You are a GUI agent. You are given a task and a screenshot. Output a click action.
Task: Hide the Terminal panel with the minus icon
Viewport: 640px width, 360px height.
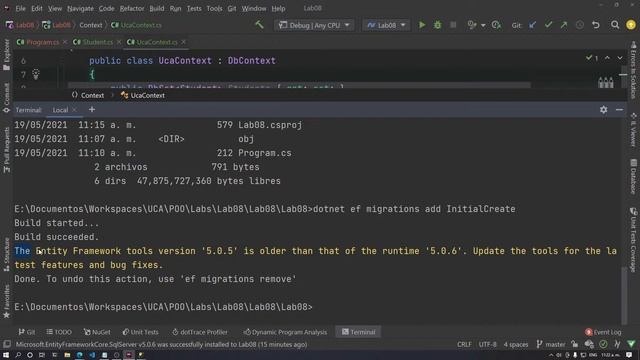point(619,109)
